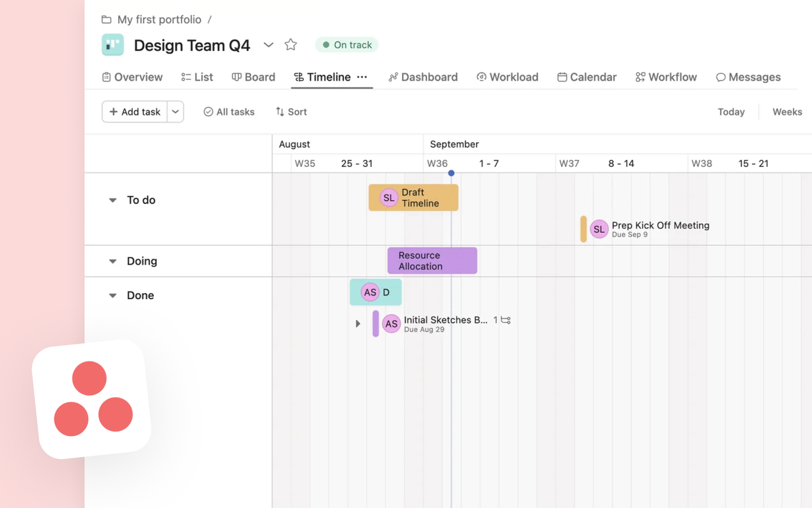Expand the Initial Sketches subtasks
Viewport: 812px width, 508px height.
coord(358,324)
